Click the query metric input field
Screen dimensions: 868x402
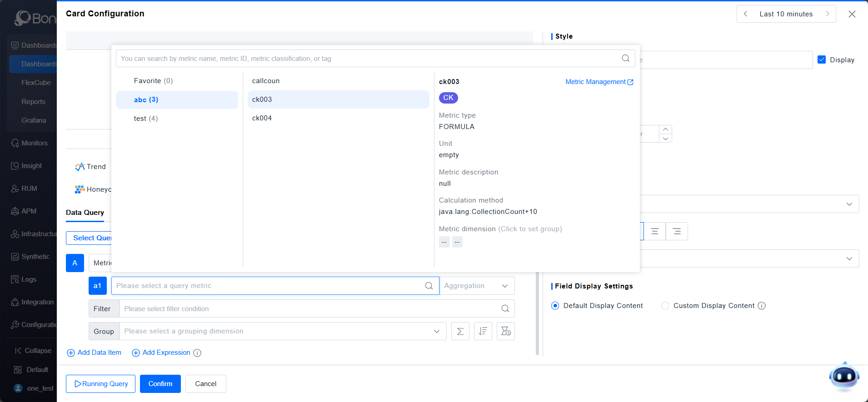point(268,286)
